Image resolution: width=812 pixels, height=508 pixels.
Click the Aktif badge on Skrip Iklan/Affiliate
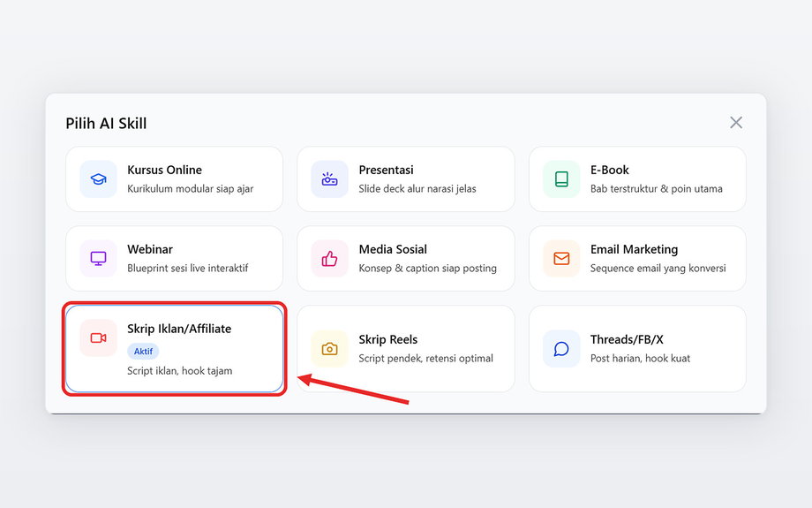pos(143,352)
